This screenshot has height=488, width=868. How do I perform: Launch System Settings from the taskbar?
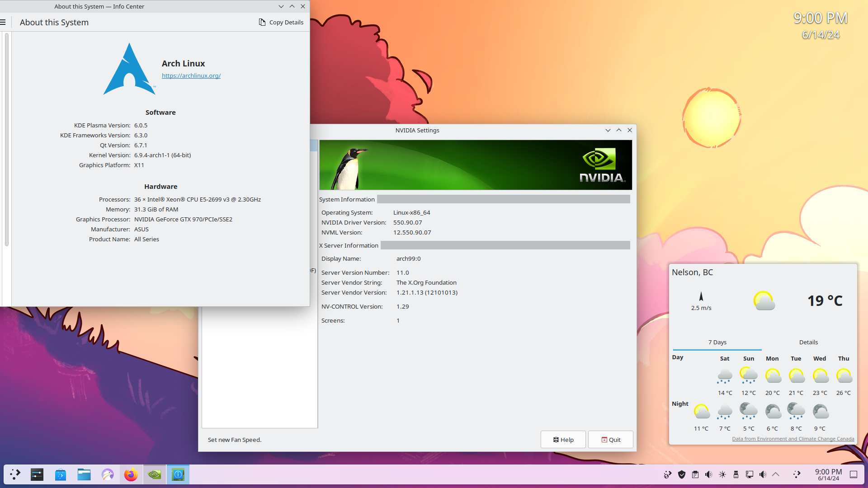pyautogui.click(x=37, y=474)
